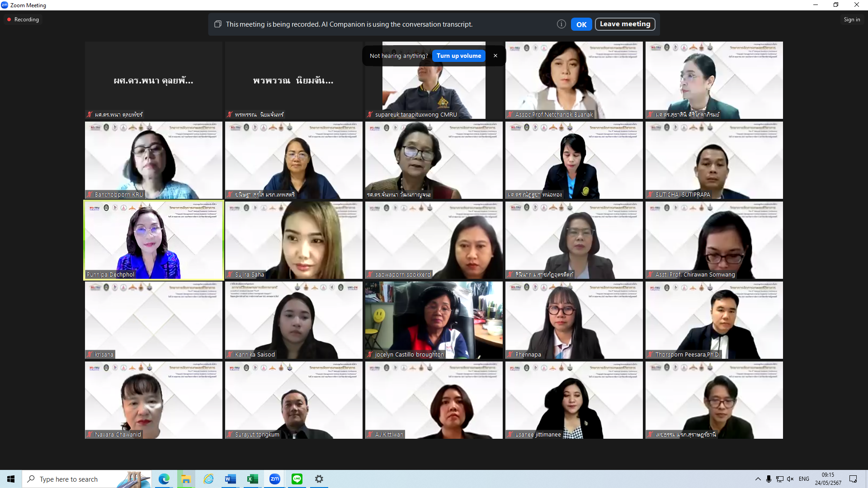This screenshot has width=868, height=488.
Task: Open Excel from the taskbar
Action: pyautogui.click(x=252, y=479)
